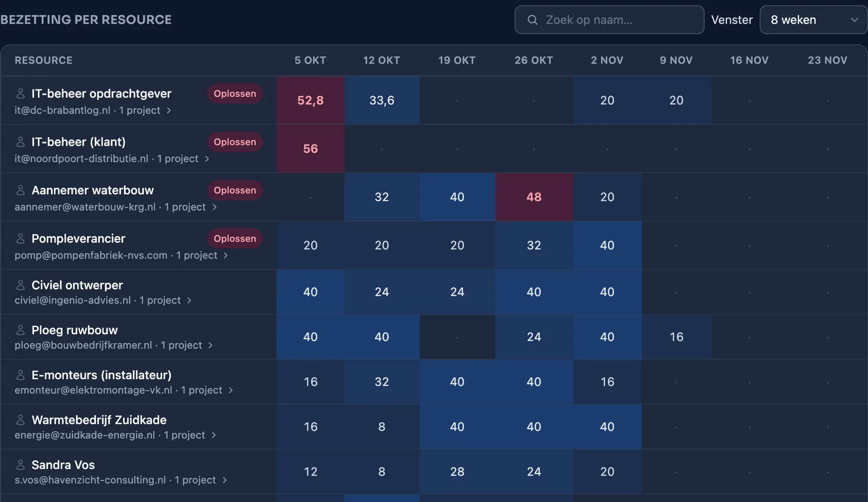This screenshot has width=868, height=502.
Task: Click the 9 NOV column header
Action: coord(676,60)
